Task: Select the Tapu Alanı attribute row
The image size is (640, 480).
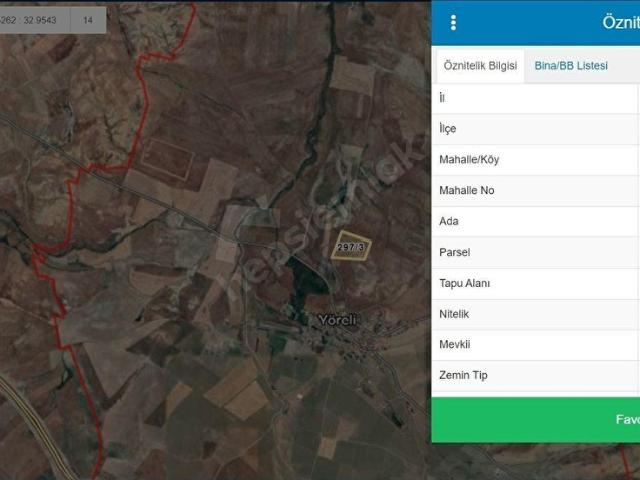Action: [x=536, y=283]
